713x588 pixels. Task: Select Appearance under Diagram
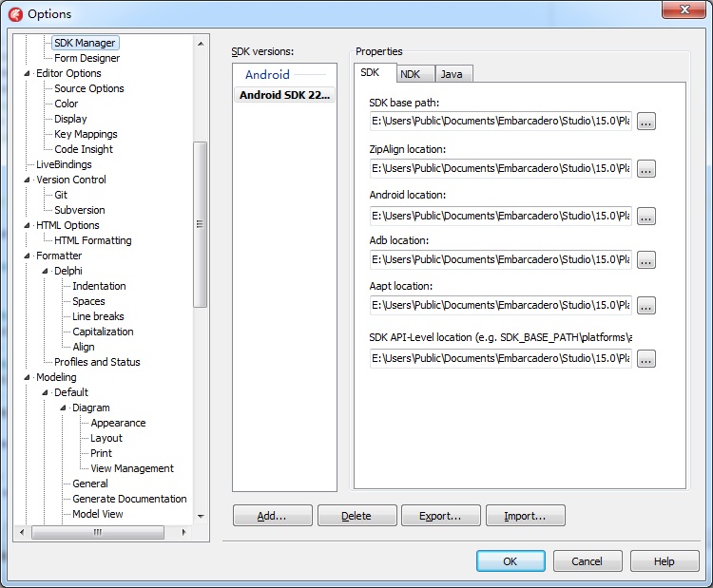[x=118, y=423]
